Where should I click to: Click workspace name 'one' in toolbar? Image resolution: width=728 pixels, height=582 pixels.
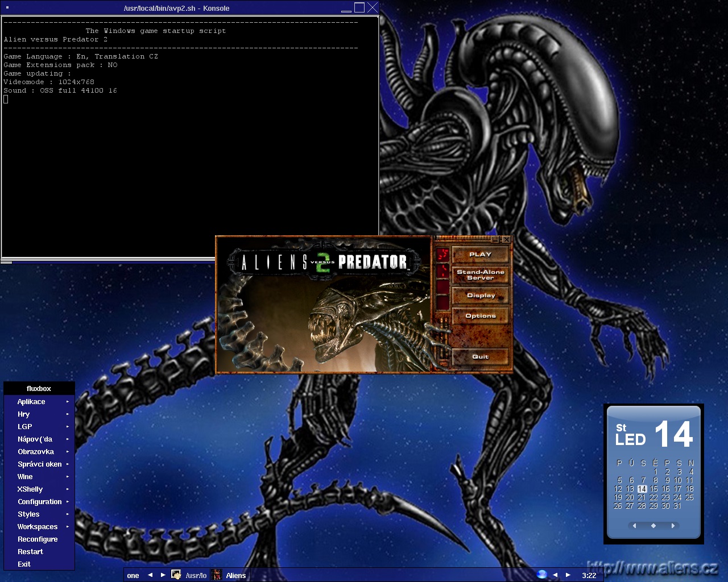click(133, 576)
